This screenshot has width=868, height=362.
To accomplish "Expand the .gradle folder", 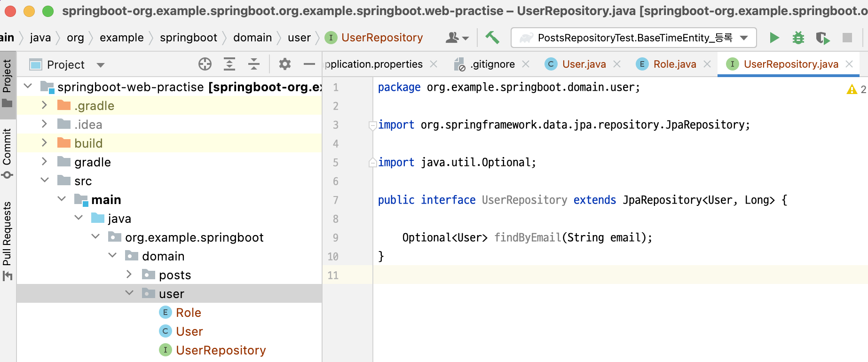I will coord(45,105).
